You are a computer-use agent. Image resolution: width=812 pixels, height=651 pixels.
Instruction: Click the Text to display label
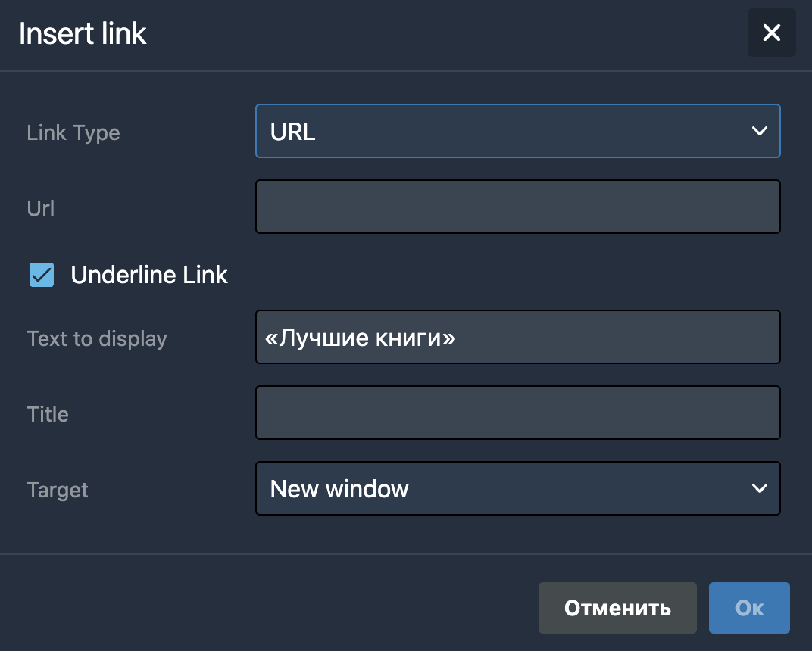[97, 339]
